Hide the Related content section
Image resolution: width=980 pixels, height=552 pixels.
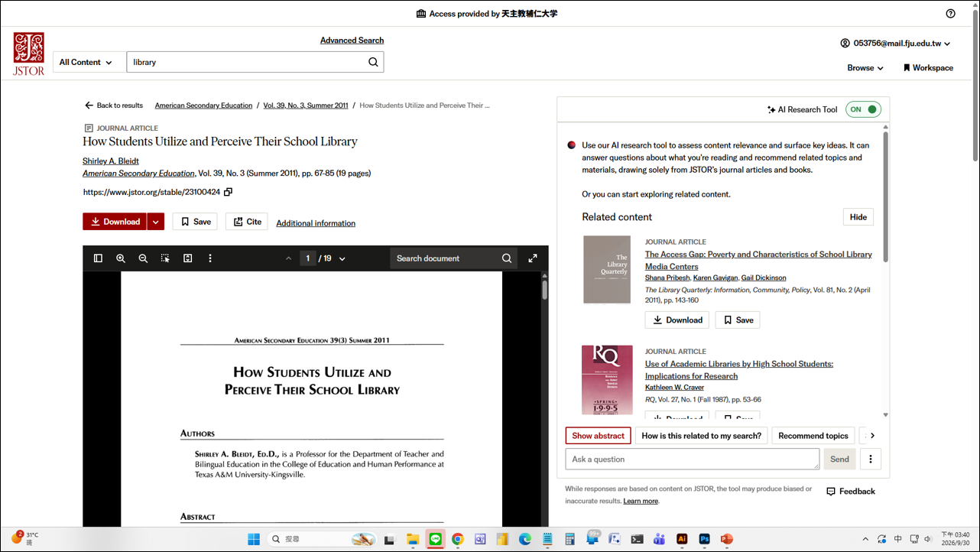coord(858,217)
